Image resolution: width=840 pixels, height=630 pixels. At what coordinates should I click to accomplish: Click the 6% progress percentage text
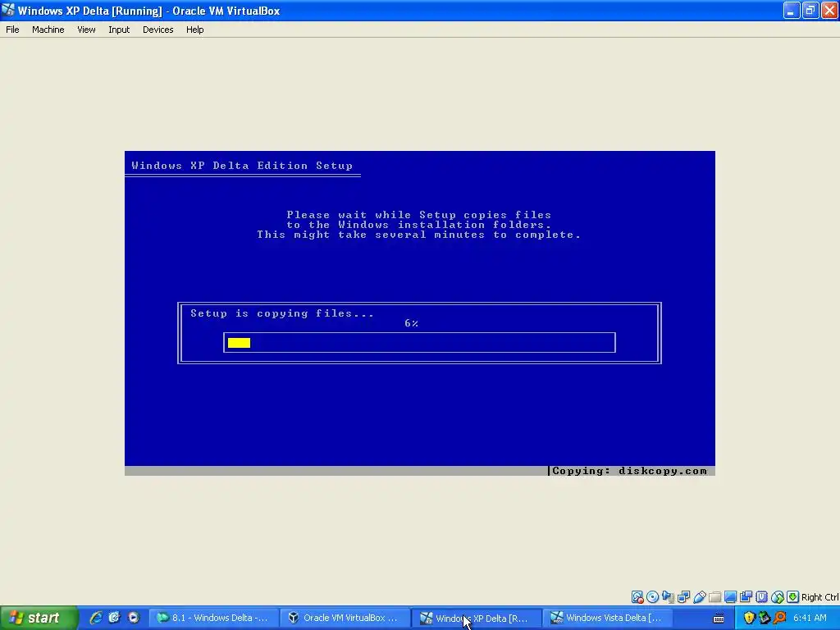[x=412, y=323]
